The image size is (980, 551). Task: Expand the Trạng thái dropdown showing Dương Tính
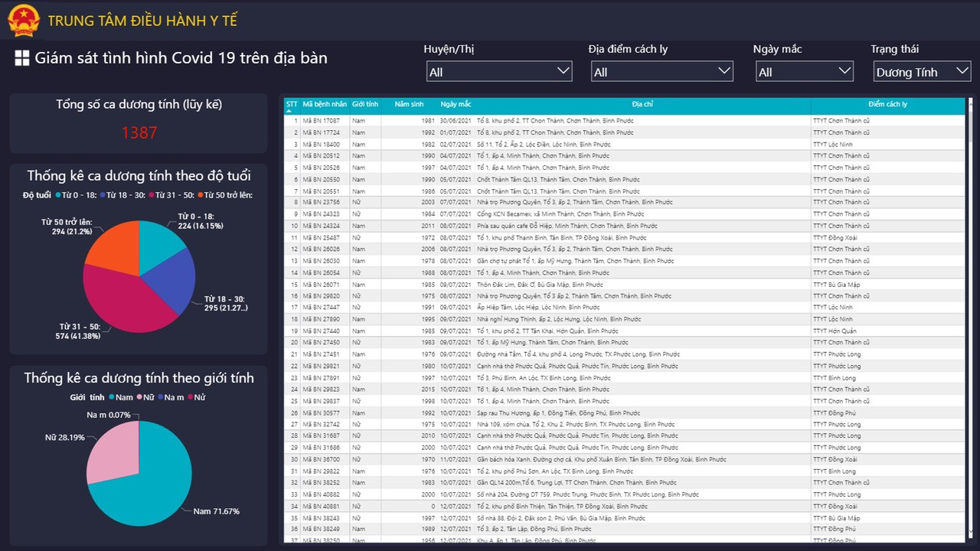922,72
